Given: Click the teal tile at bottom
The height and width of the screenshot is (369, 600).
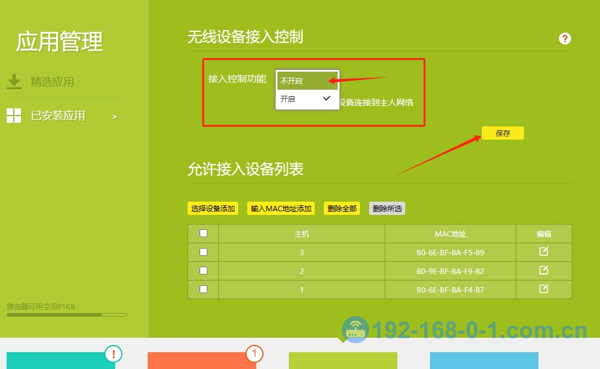Looking at the screenshot, I should click(x=60, y=361).
